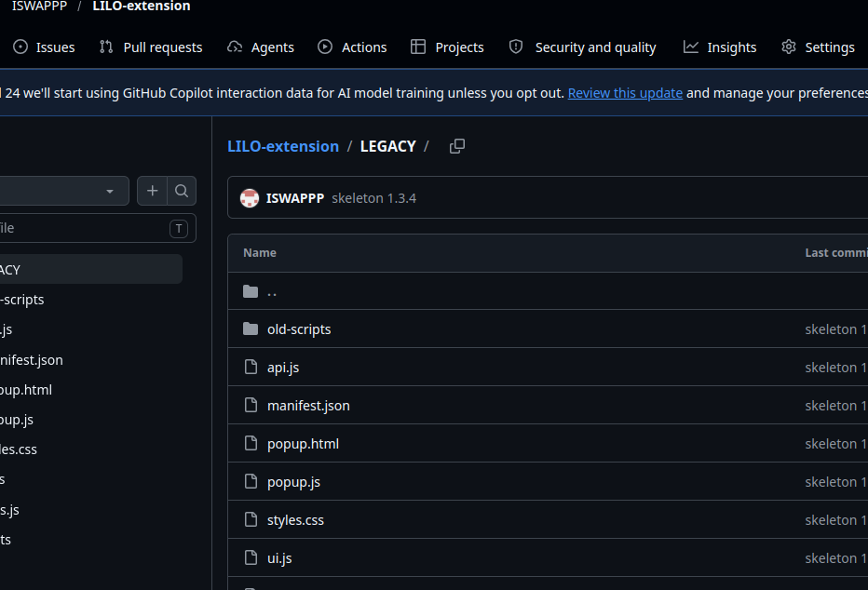Click the Review this update link
868x590 pixels.
click(625, 93)
